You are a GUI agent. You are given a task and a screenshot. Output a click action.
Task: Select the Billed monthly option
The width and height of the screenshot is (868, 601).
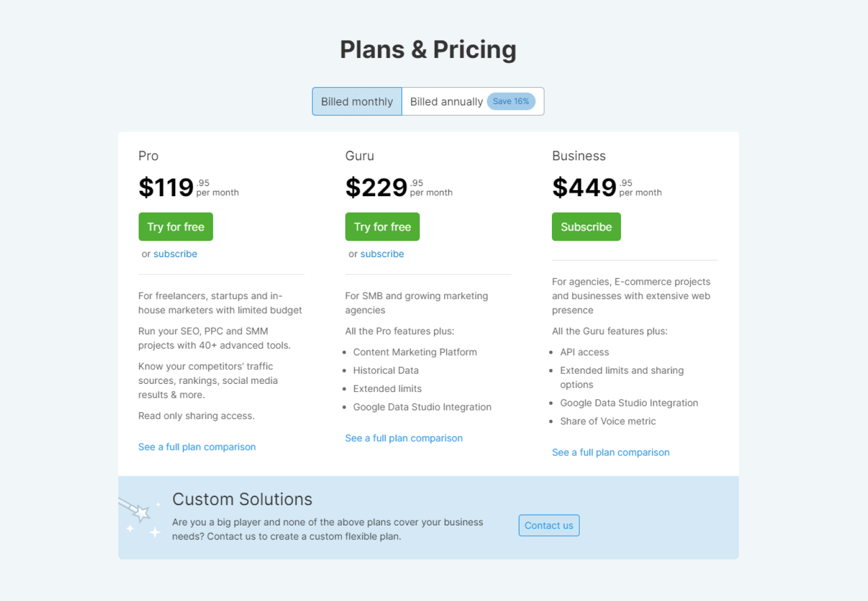tap(357, 102)
